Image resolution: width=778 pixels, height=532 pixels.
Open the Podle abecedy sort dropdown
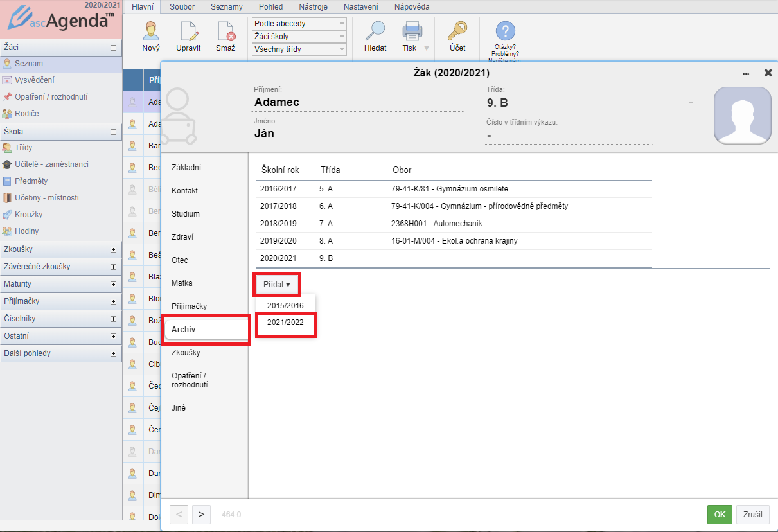click(299, 24)
